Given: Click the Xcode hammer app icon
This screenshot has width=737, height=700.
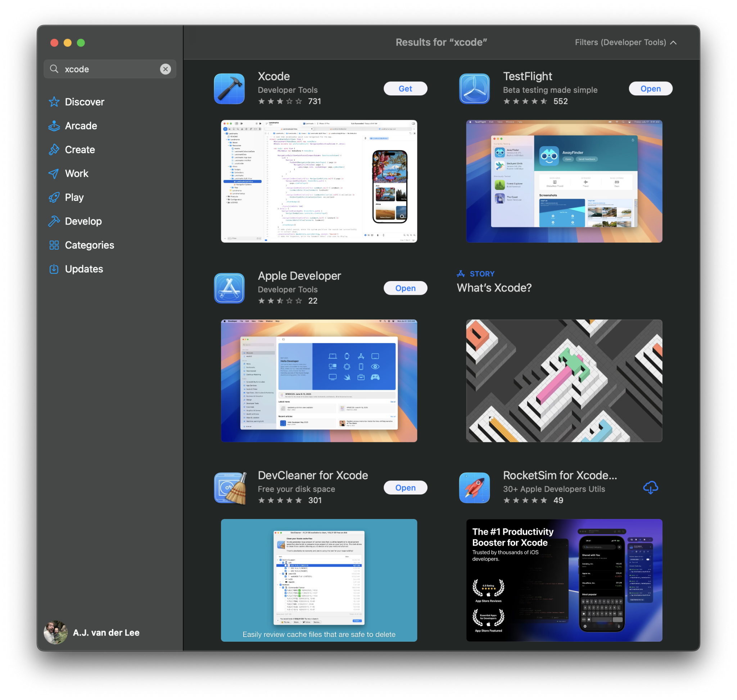Looking at the screenshot, I should point(229,89).
